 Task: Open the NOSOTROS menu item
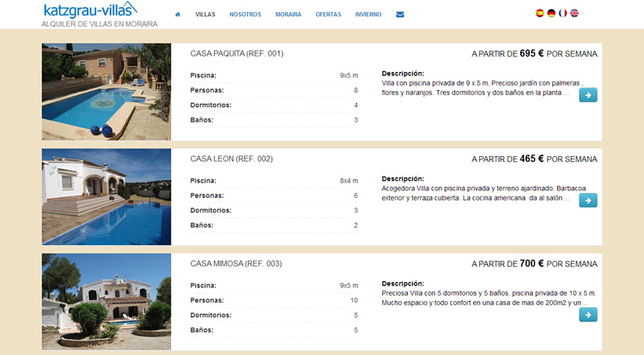pyautogui.click(x=246, y=15)
